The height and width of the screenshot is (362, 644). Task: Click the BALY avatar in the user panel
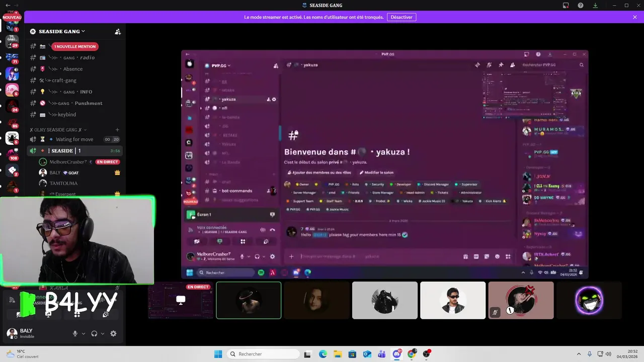[12, 333]
